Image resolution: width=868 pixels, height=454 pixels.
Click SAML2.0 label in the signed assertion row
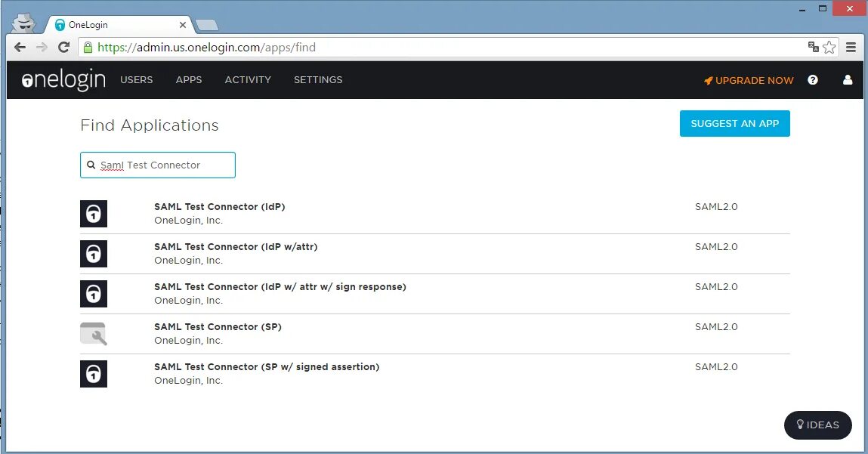(x=716, y=366)
